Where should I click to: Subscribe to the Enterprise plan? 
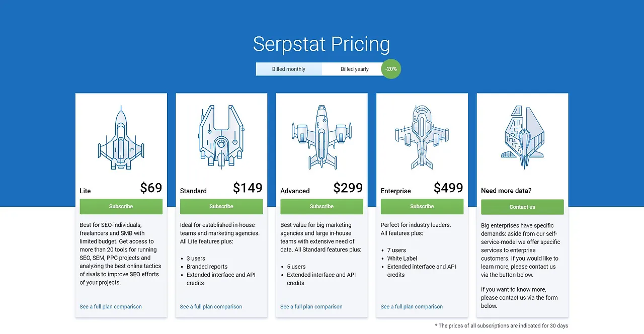click(422, 206)
